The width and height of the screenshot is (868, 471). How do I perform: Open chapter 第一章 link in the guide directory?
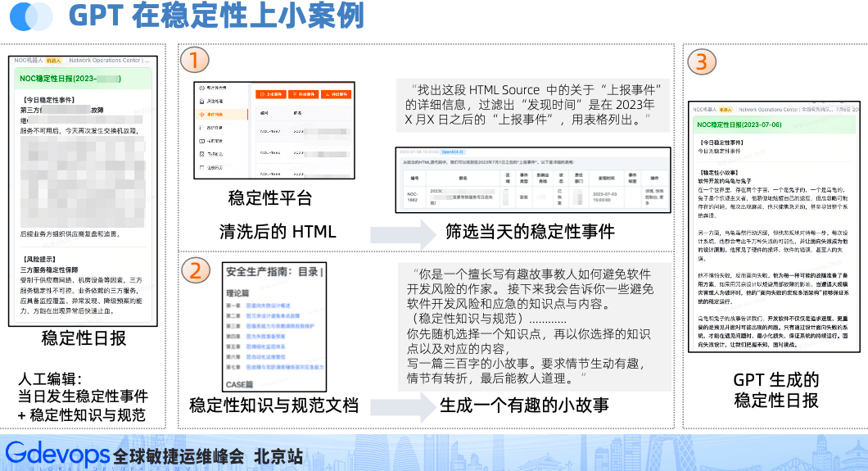click(268, 306)
